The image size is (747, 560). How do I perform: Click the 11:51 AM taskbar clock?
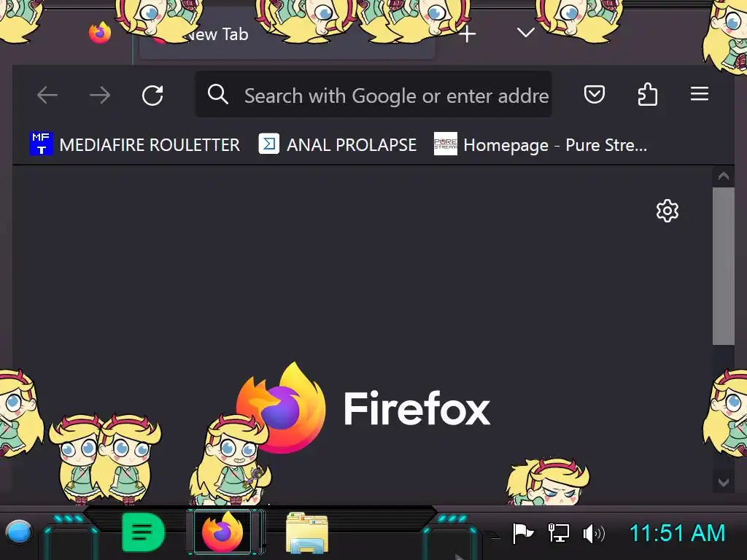pos(677,533)
